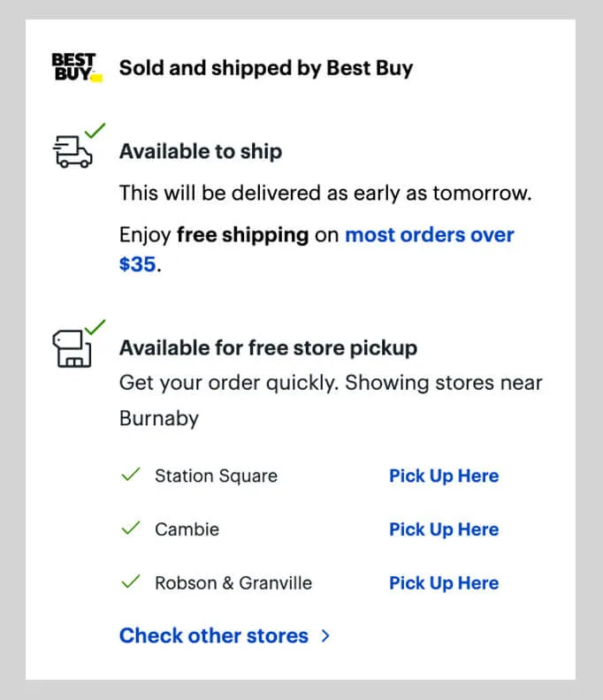Click green checkmark beside Robson & Granville
Viewport: 603px width, 700px height.
(131, 582)
